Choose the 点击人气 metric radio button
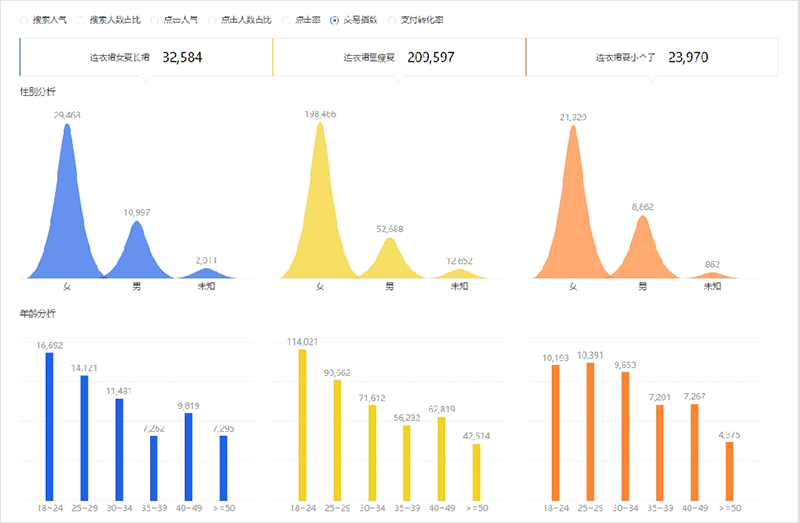Image resolution: width=800 pixels, height=523 pixels. click(152, 20)
